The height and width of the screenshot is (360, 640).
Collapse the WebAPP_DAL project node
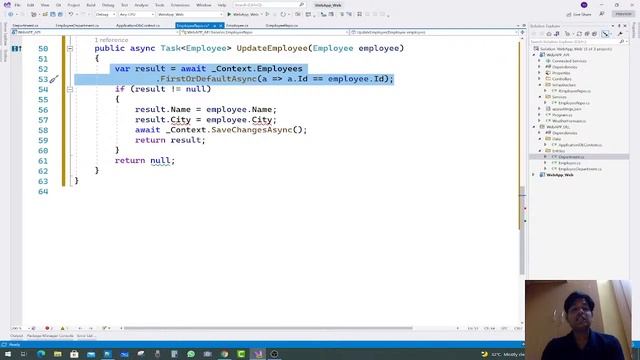pyautogui.click(x=534, y=127)
